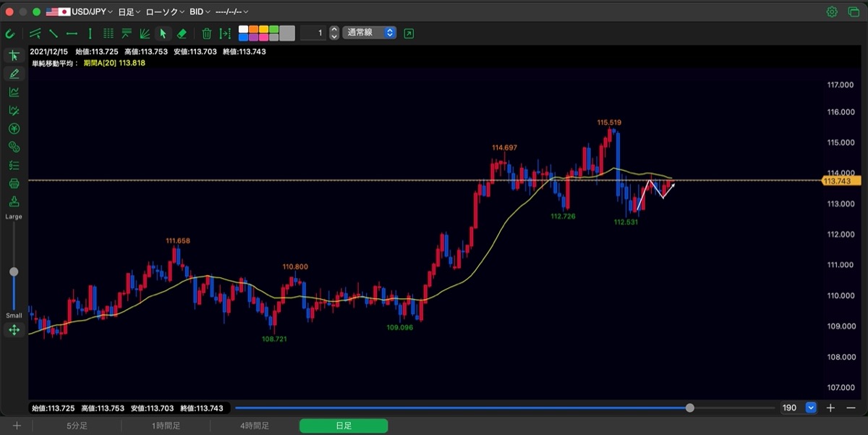Viewport: 868px width, 435px height.
Task: Click the chart shift icon beside trash
Action: tap(225, 33)
